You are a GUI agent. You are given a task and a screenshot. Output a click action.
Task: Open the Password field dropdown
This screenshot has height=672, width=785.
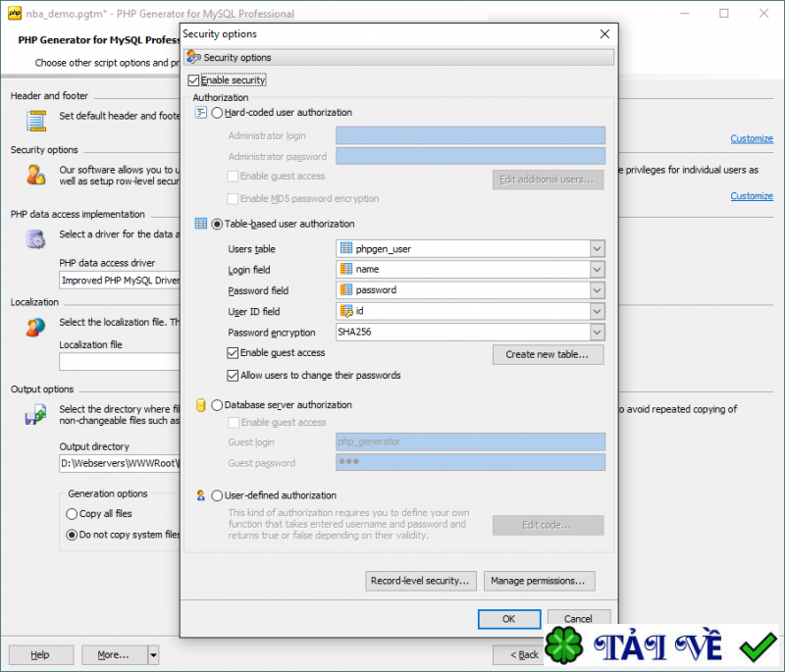pos(597,290)
